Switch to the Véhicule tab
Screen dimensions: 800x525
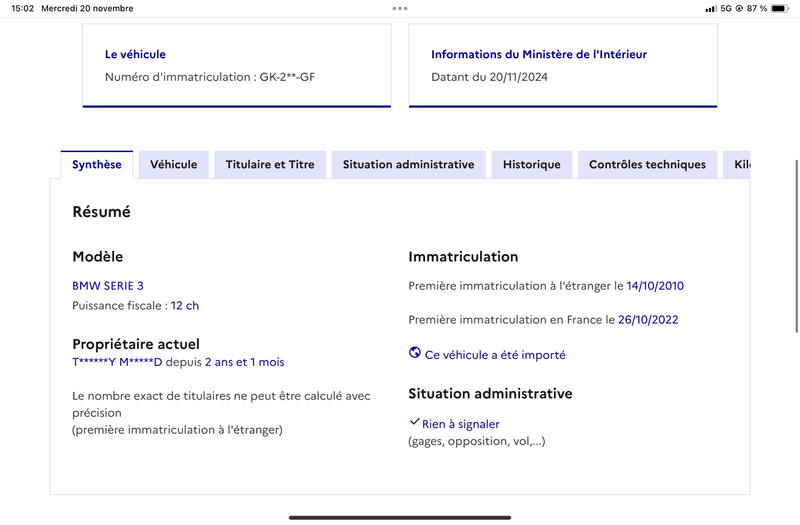pyautogui.click(x=173, y=164)
